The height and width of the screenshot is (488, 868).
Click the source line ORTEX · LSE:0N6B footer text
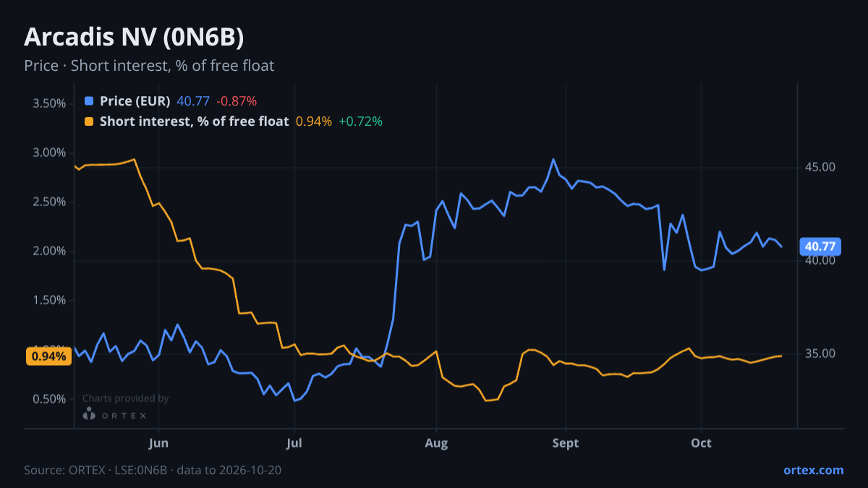tap(153, 470)
